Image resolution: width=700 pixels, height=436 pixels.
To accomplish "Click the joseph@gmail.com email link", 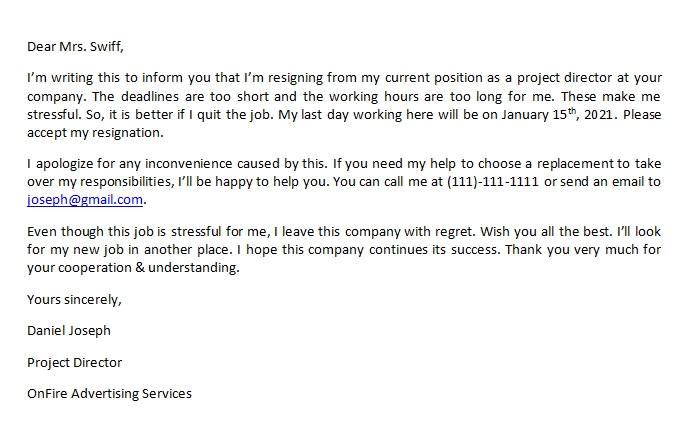I will tap(86, 199).
